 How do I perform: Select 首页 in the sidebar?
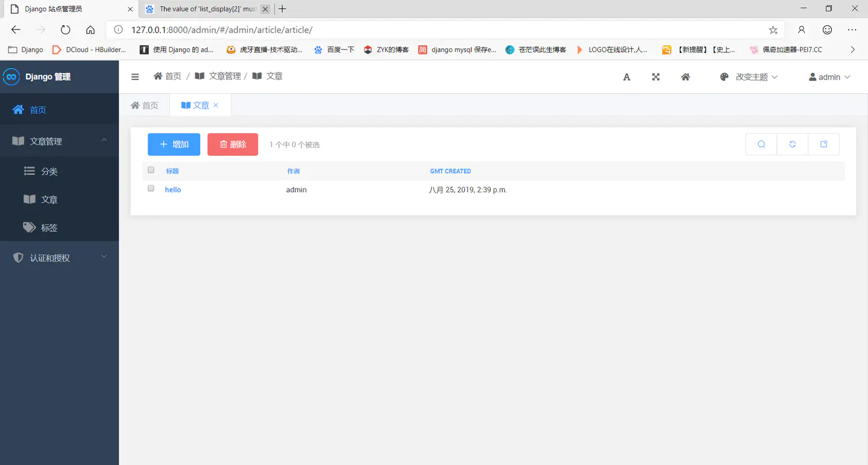(59, 110)
